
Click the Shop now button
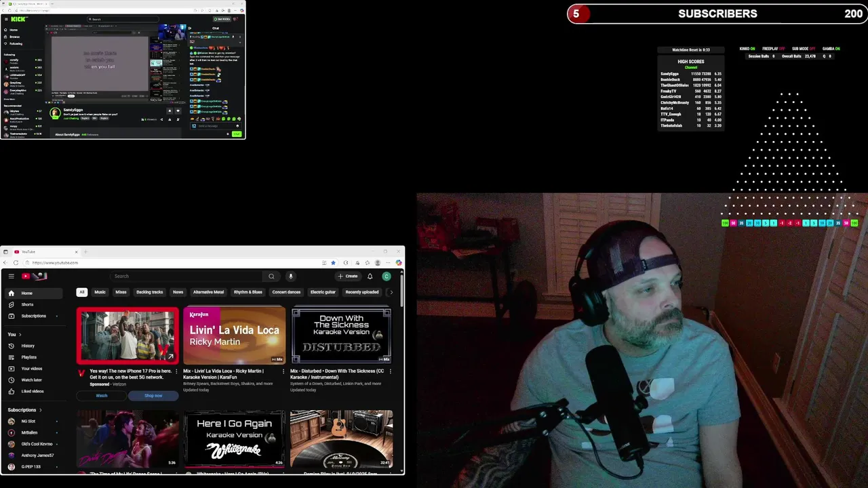pyautogui.click(x=153, y=396)
